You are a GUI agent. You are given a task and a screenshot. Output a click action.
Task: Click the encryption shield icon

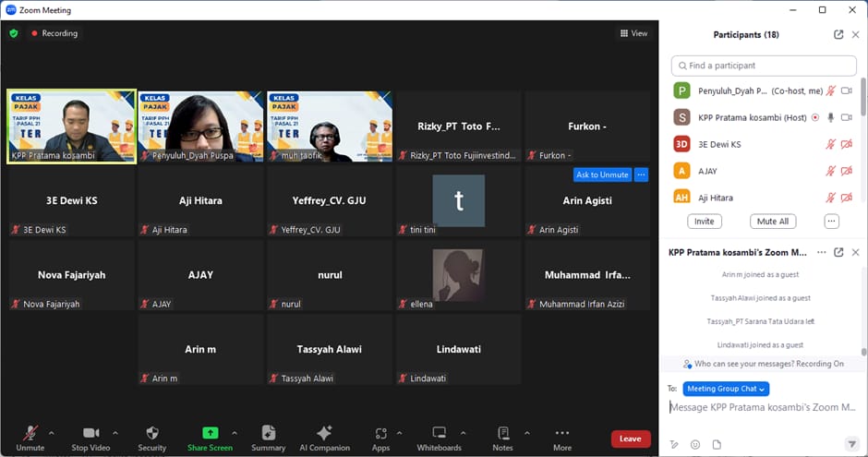(x=14, y=33)
